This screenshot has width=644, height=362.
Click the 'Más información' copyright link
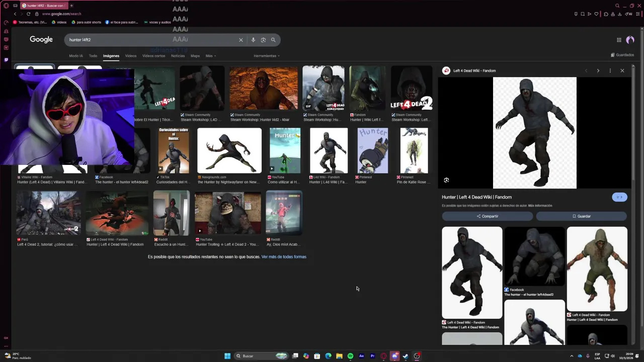coord(540,206)
